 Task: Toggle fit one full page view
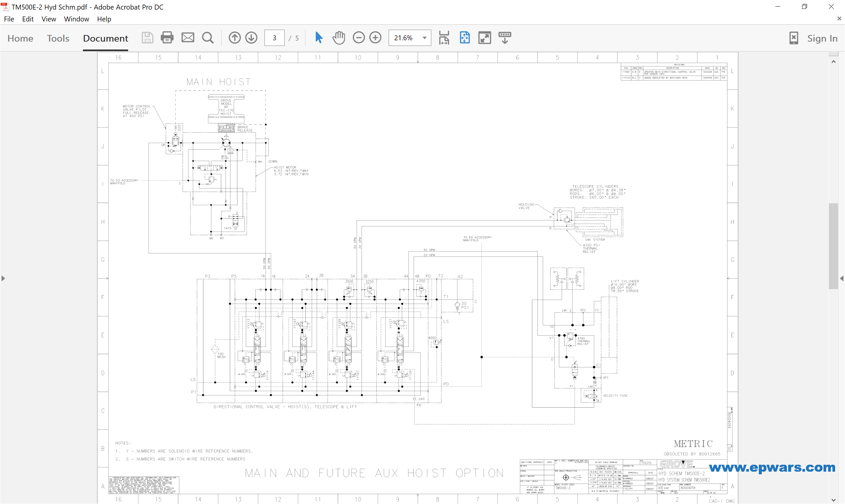coord(465,38)
